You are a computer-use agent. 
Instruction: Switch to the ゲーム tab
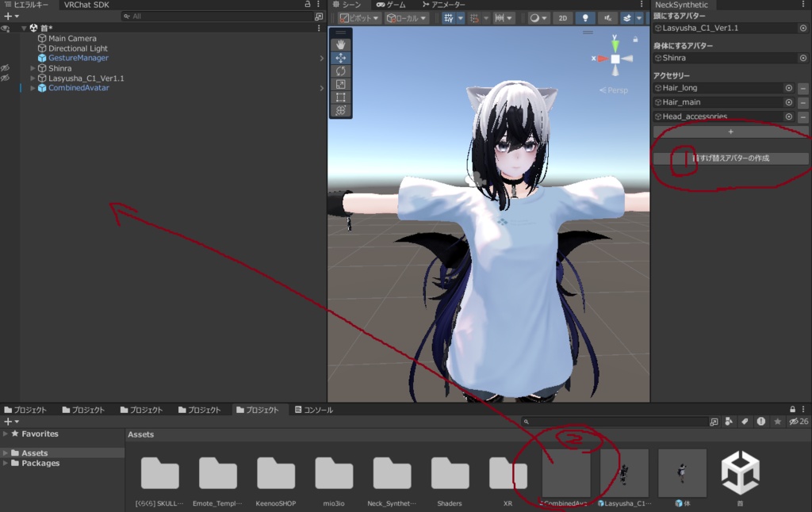coord(391,5)
